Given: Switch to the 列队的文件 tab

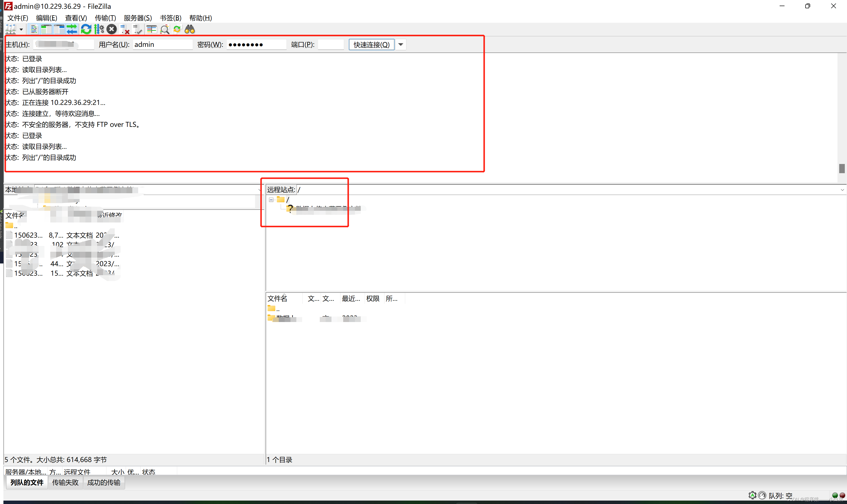Looking at the screenshot, I should point(27,483).
